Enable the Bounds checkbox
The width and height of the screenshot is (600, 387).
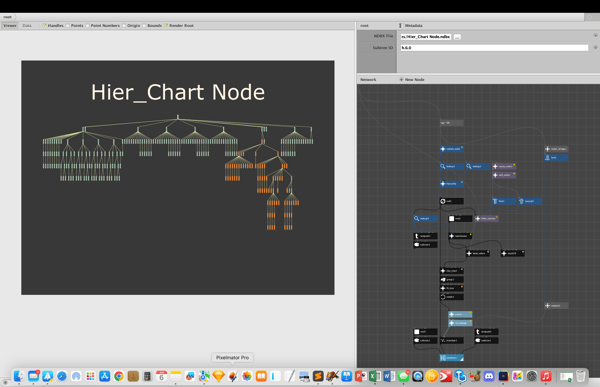coord(144,26)
